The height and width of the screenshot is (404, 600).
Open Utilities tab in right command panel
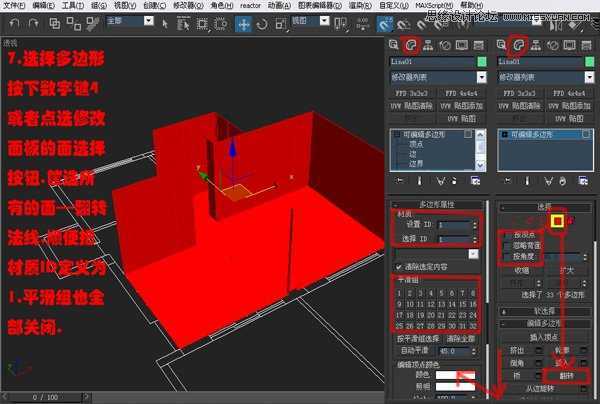click(586, 46)
